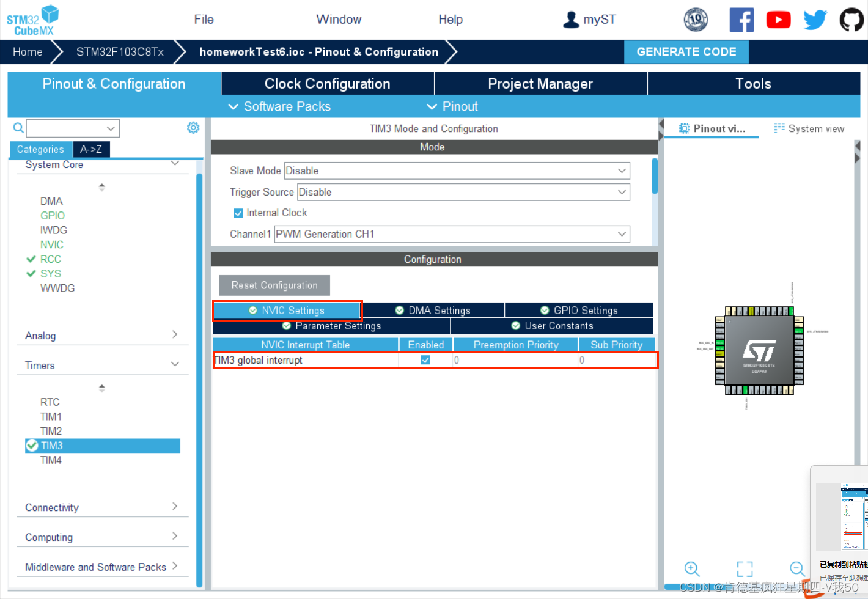Viewport: 868px width, 599px height.
Task: Expand the Computing category
Action: (x=102, y=537)
